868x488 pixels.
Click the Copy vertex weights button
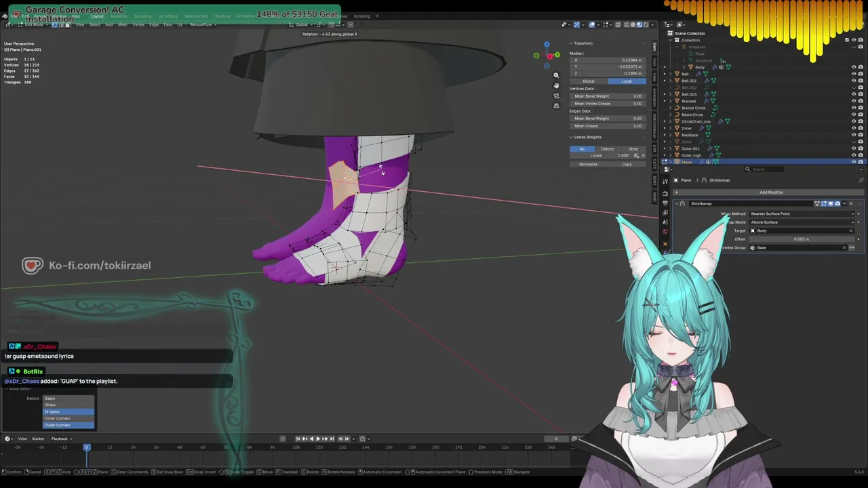tap(627, 164)
